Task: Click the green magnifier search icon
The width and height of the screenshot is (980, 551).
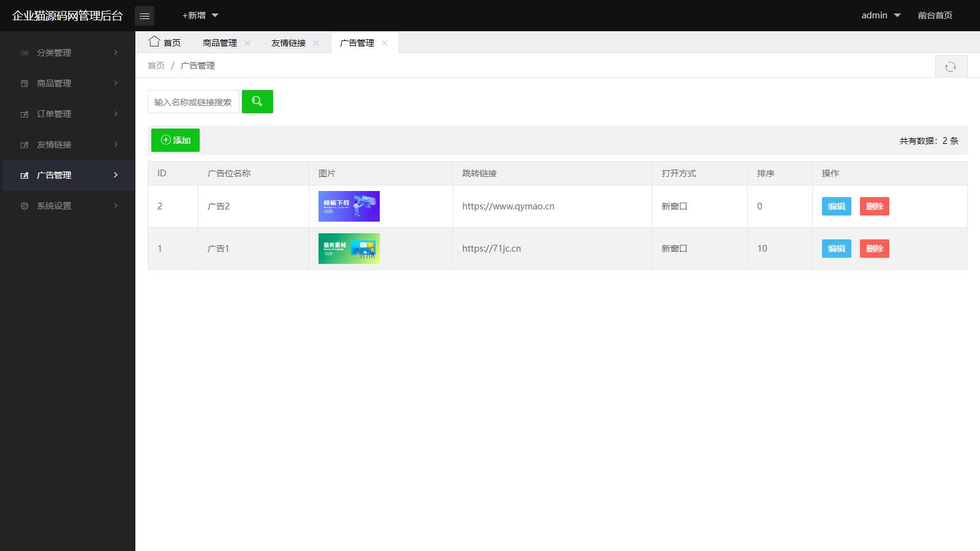Action: (x=257, y=101)
